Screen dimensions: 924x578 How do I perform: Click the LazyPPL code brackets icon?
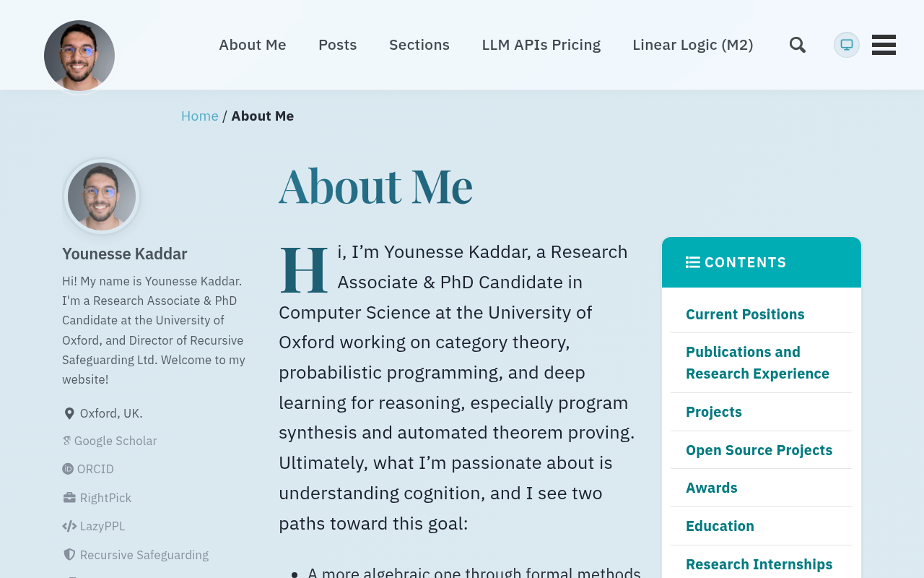click(x=69, y=526)
